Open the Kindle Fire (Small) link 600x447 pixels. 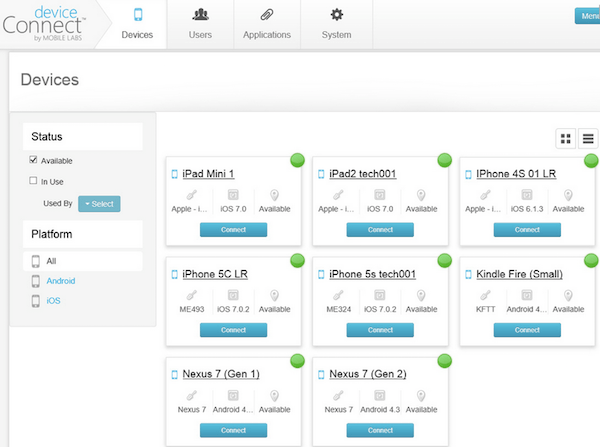click(519, 274)
